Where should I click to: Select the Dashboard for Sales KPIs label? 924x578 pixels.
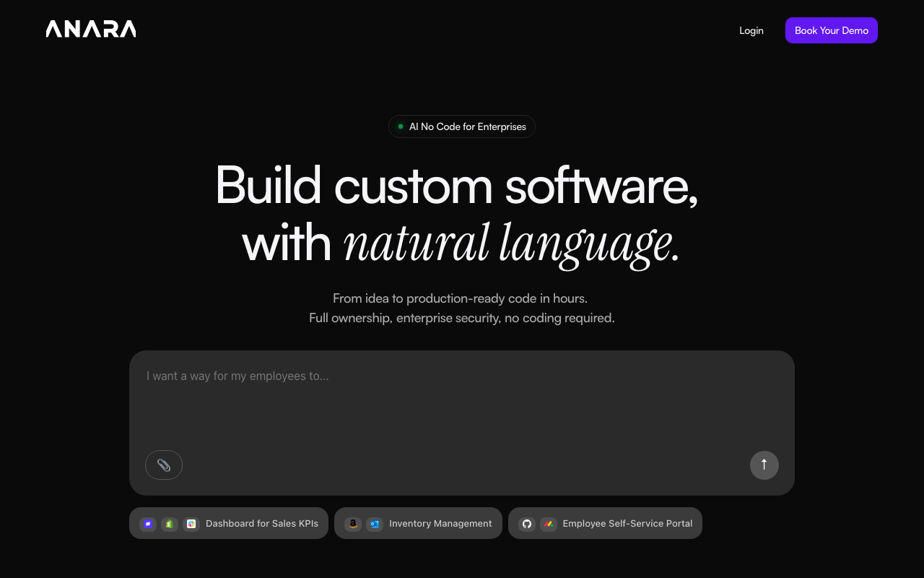tap(261, 523)
